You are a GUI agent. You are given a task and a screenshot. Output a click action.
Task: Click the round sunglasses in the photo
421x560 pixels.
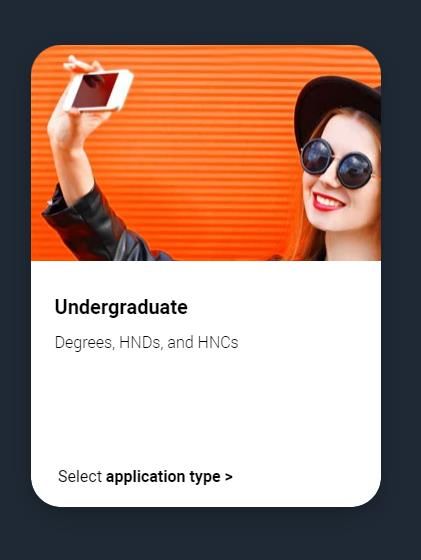(336, 163)
